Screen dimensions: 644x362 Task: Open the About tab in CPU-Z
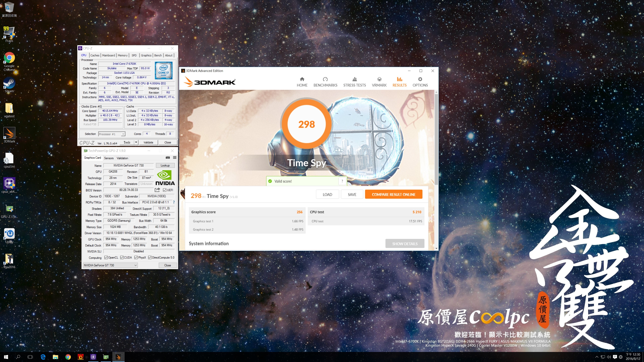(x=169, y=55)
